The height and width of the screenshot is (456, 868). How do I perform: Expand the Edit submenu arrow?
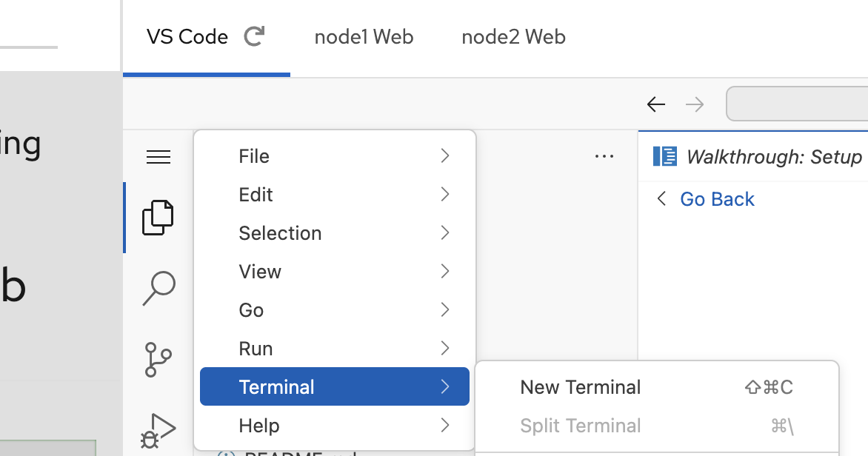click(x=445, y=194)
